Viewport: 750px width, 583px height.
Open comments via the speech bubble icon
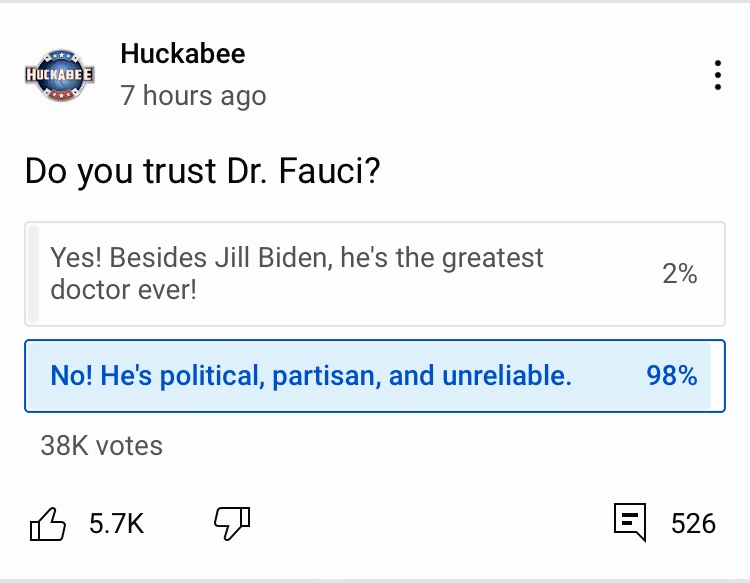(x=629, y=522)
